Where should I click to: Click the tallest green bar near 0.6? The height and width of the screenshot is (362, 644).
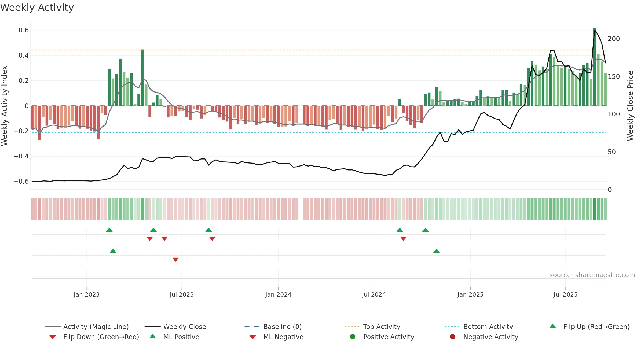click(x=595, y=67)
